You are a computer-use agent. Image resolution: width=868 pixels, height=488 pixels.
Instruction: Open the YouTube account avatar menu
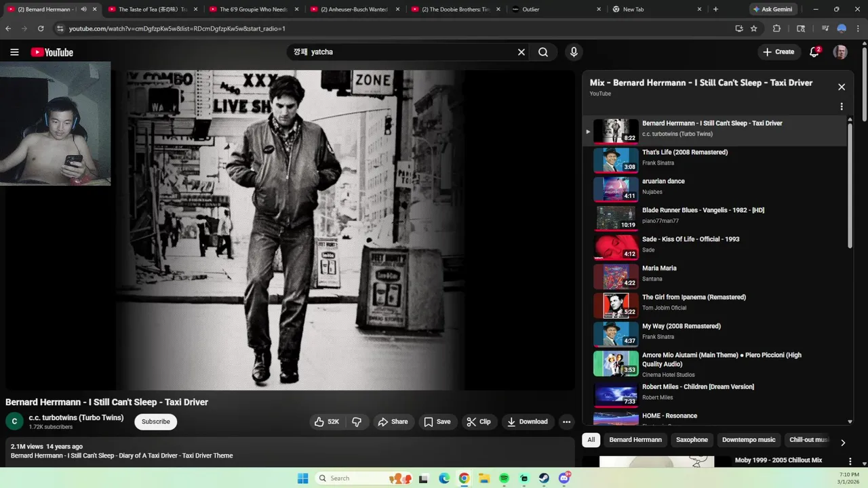click(x=840, y=52)
